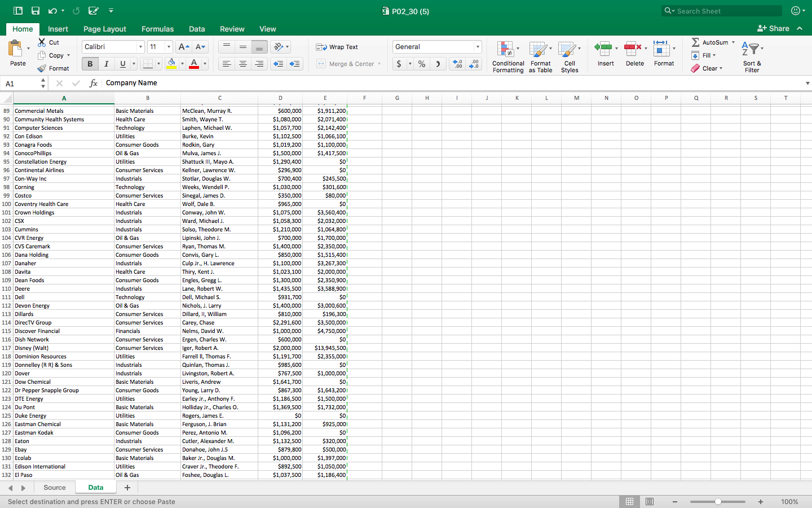Open Sort & Filter menu

(752, 56)
